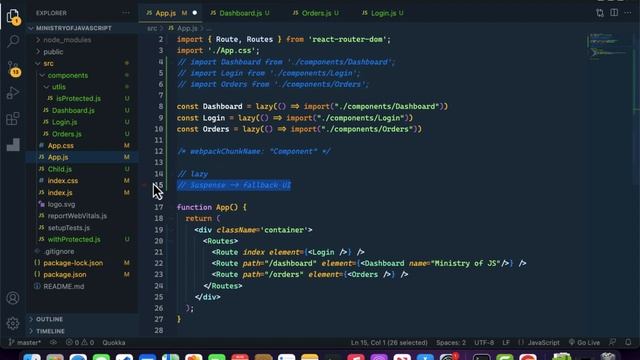Open isProtected.js file
Viewport: 640px width, 360px height.
[x=82, y=98]
